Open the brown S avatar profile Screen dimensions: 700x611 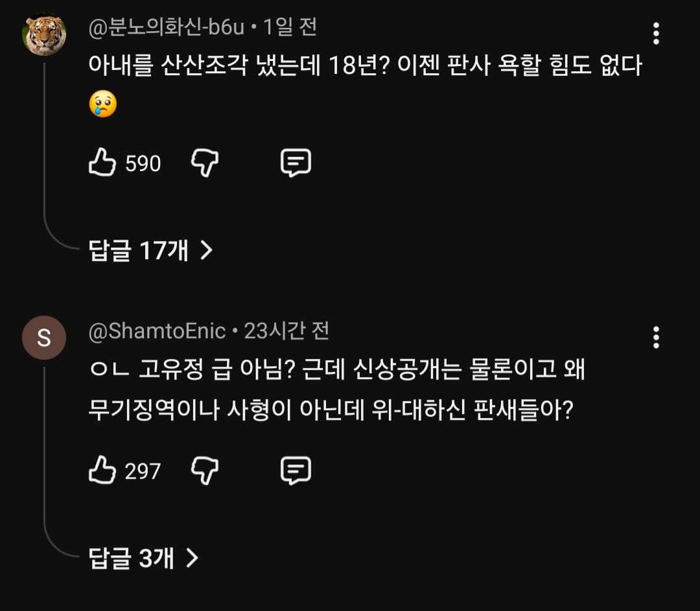(x=44, y=338)
